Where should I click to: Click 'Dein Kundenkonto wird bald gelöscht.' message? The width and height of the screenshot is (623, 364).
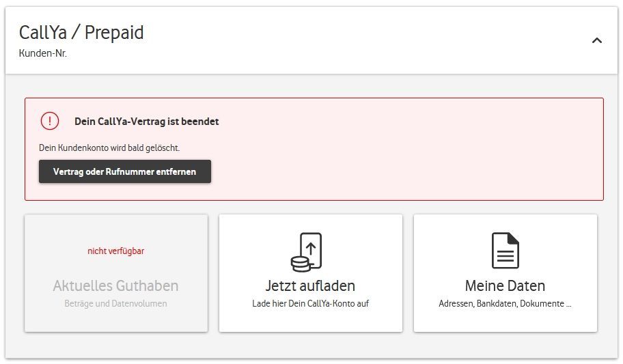(109, 148)
